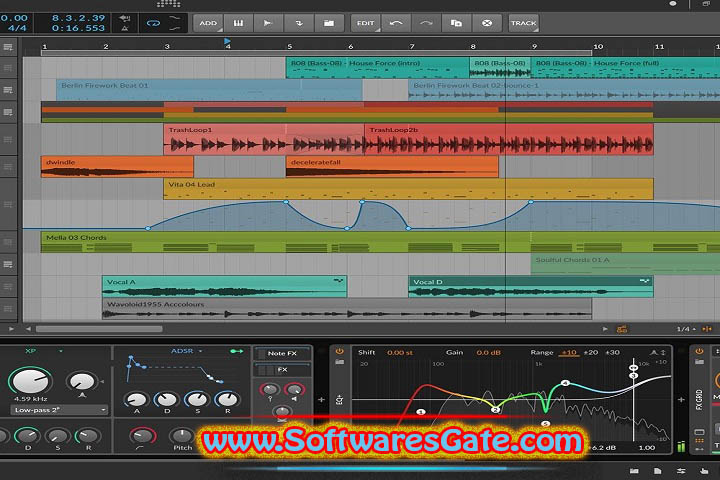Click the blue playhead marker on ruler

pos(227,41)
